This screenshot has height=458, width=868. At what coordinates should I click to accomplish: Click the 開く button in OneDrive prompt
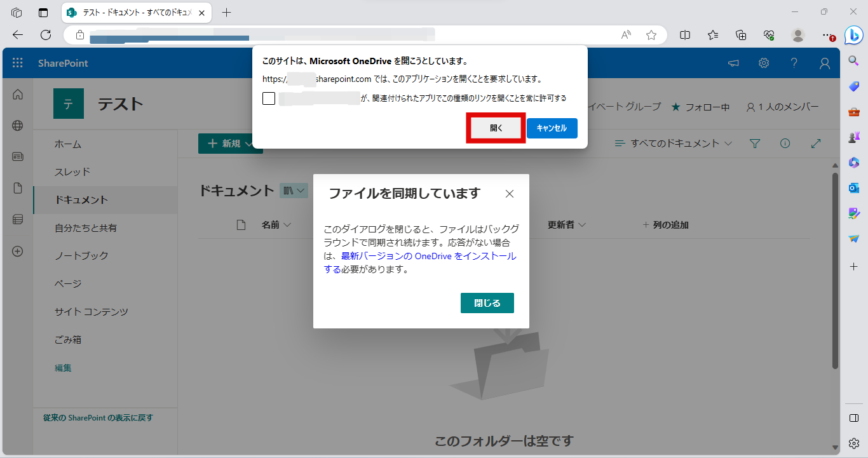coord(496,128)
